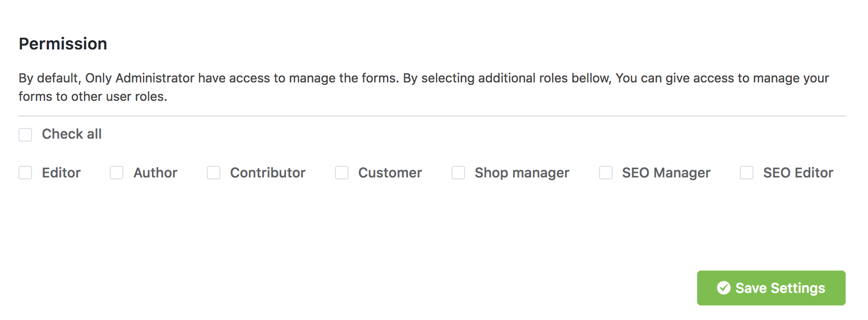
Task: Check the SEO Manager box
Action: coord(606,173)
